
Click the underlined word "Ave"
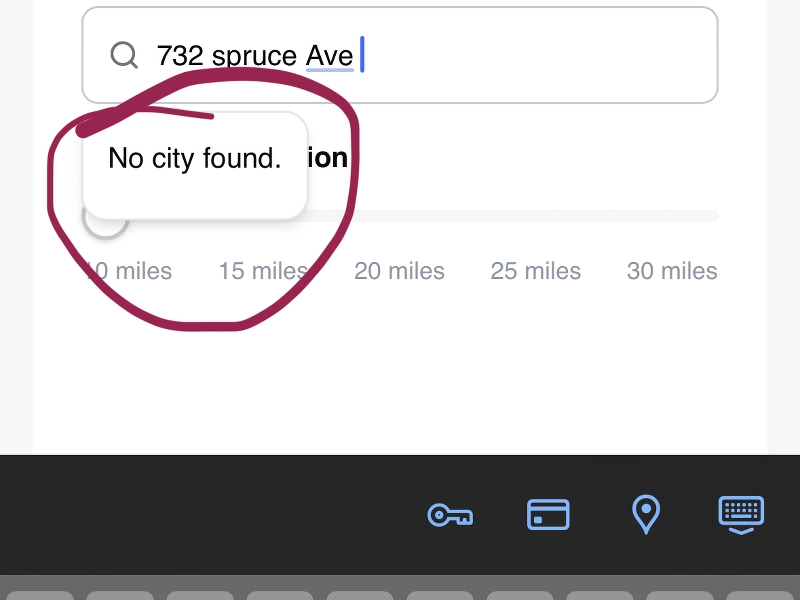pos(329,56)
